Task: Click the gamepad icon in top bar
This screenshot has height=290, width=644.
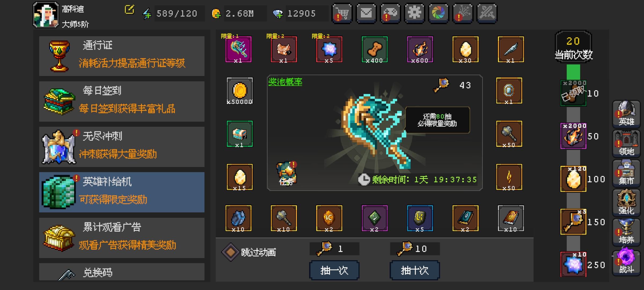Action: click(390, 13)
